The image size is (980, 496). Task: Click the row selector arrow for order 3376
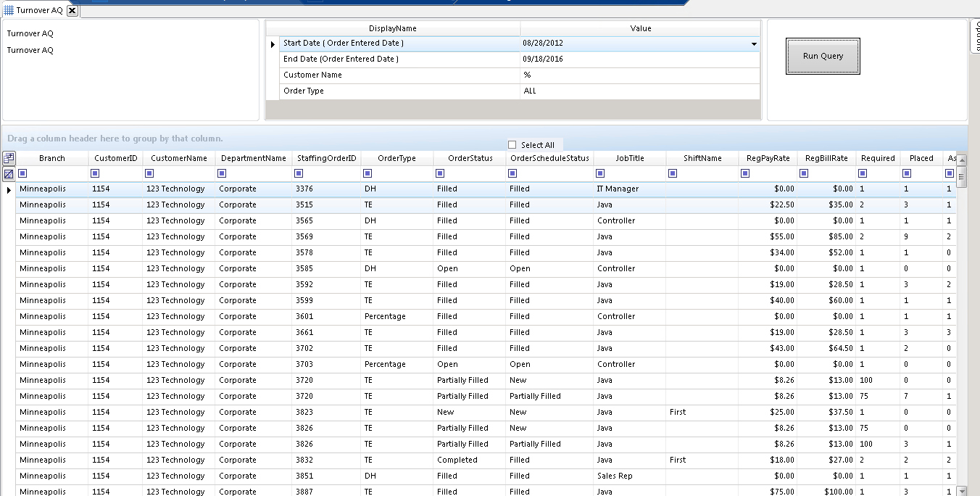pos(9,189)
